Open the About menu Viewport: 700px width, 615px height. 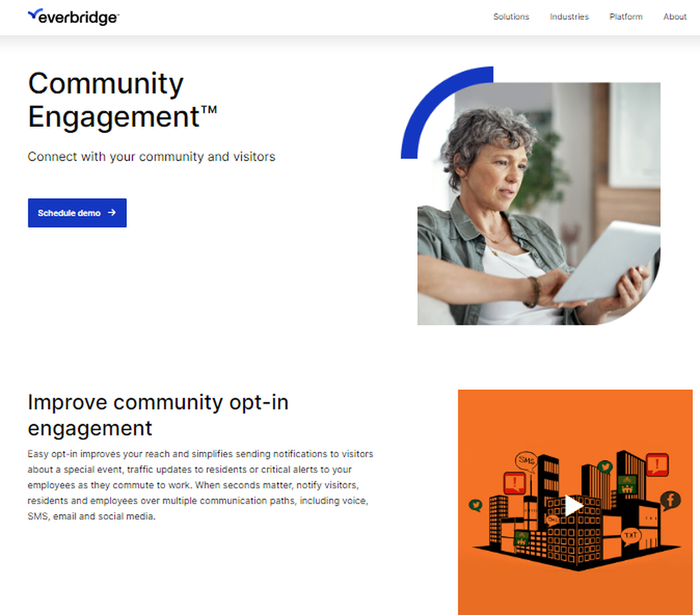click(675, 17)
